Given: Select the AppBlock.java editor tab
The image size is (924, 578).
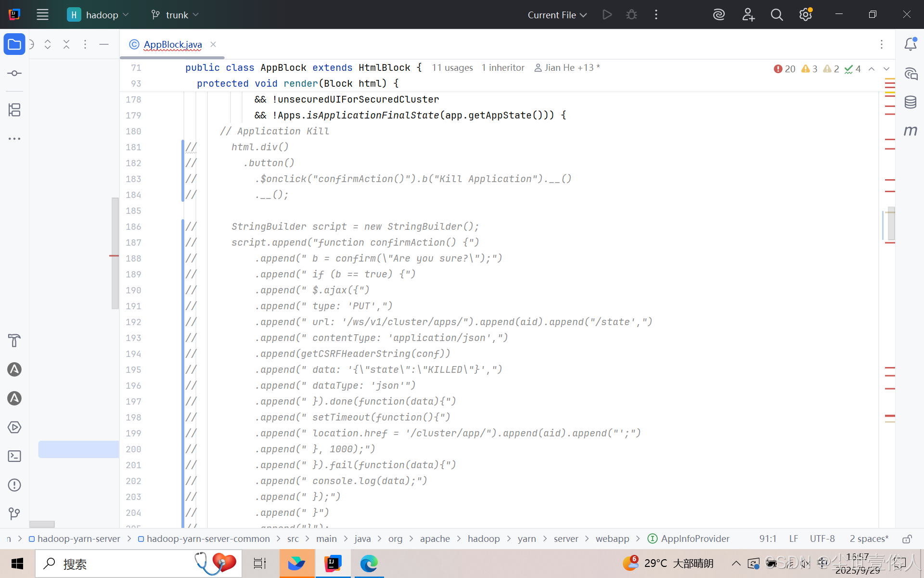Looking at the screenshot, I should [x=172, y=45].
